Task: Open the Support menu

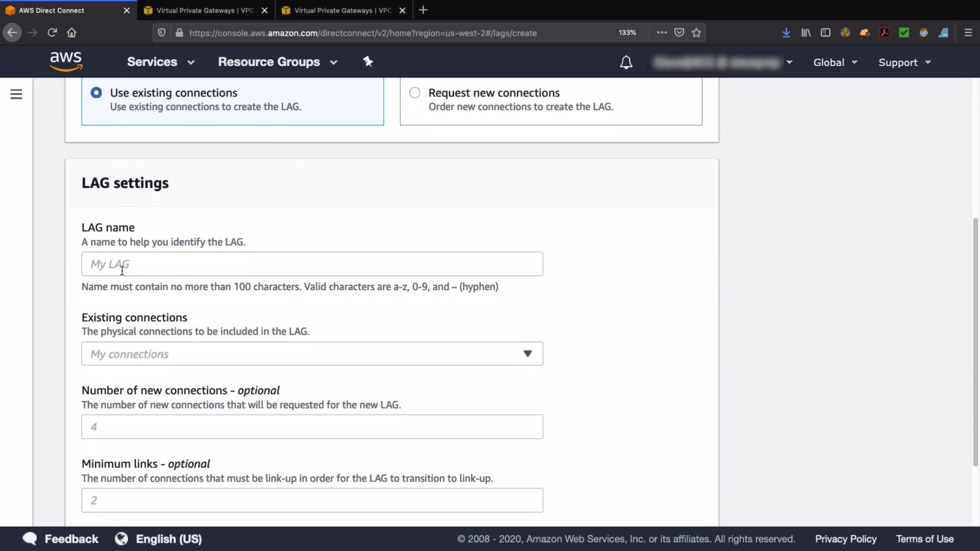Action: point(904,62)
